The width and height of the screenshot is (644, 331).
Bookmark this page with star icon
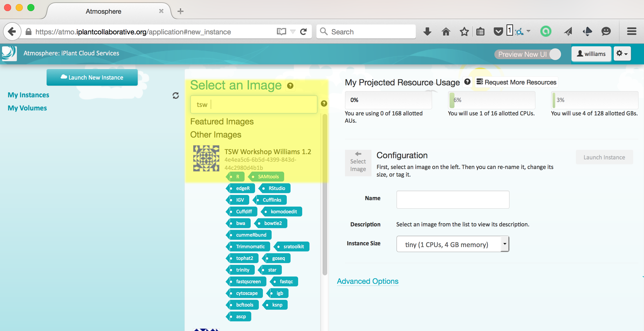click(x=464, y=31)
